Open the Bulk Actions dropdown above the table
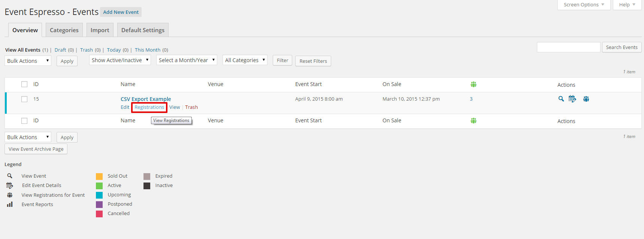 [x=28, y=61]
